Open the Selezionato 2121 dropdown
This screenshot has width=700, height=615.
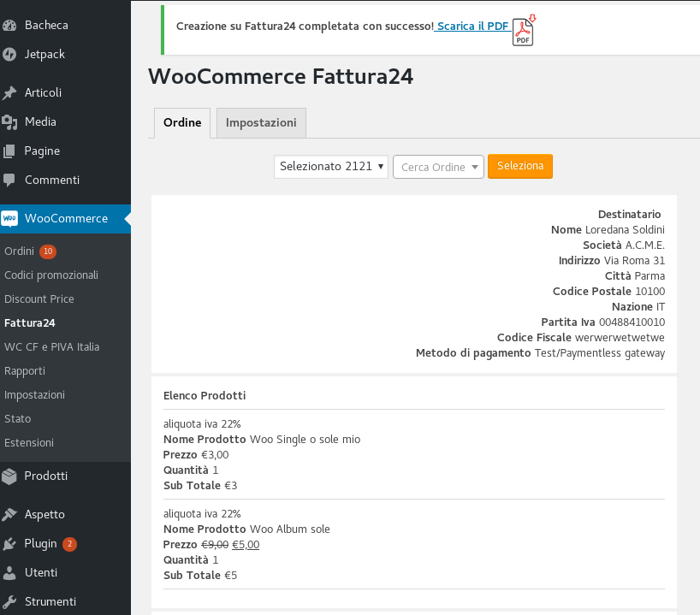tap(331, 167)
